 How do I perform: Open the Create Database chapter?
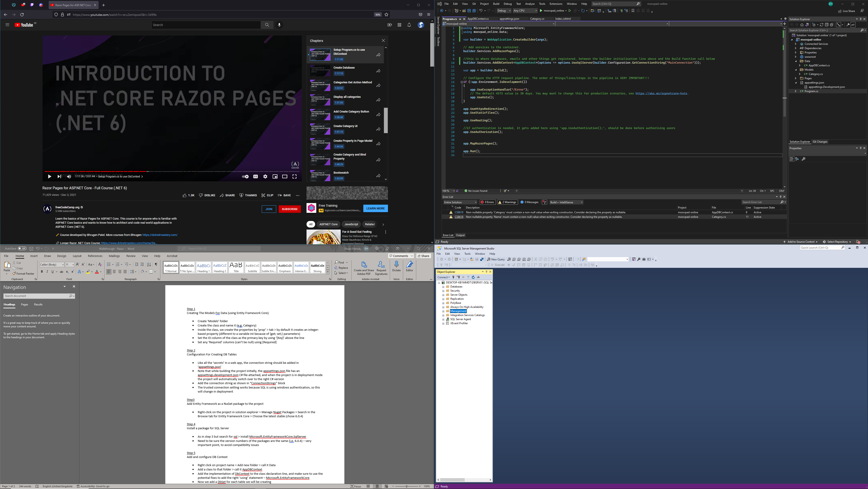coord(345,70)
